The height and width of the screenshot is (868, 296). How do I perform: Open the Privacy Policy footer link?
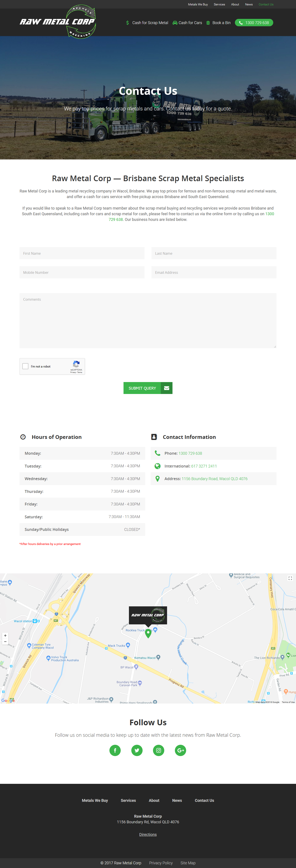point(161,863)
